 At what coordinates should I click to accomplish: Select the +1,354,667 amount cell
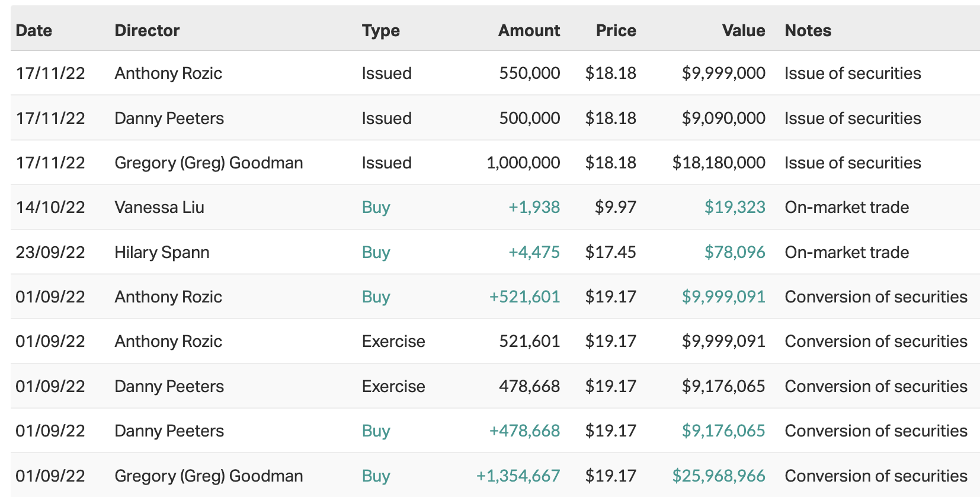pyautogui.click(x=518, y=476)
